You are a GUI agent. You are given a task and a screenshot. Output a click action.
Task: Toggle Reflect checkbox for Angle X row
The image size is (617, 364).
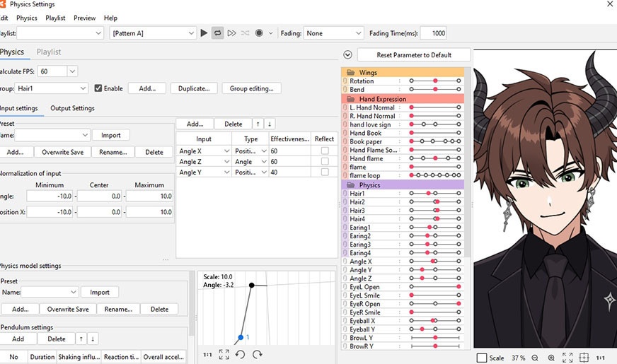325,151
